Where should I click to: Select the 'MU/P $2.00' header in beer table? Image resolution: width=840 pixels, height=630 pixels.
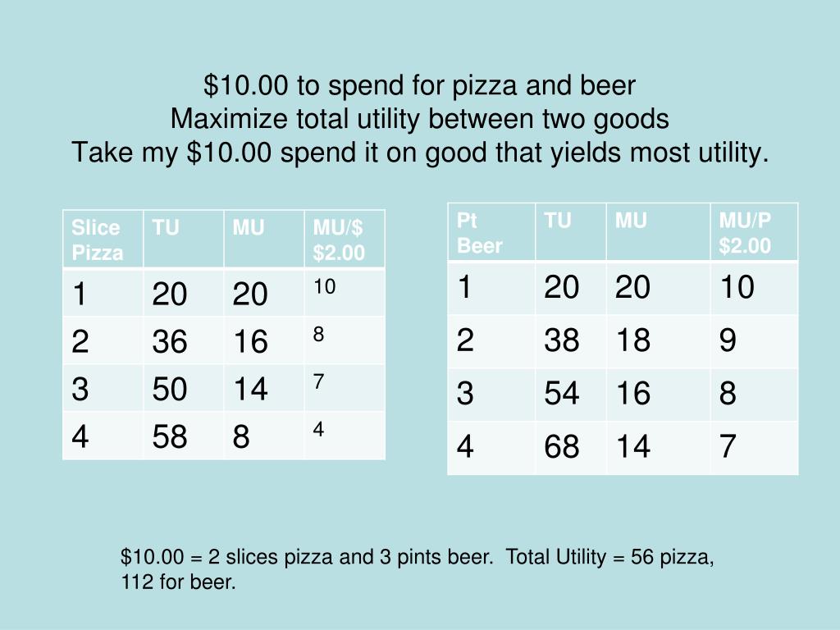[746, 233]
